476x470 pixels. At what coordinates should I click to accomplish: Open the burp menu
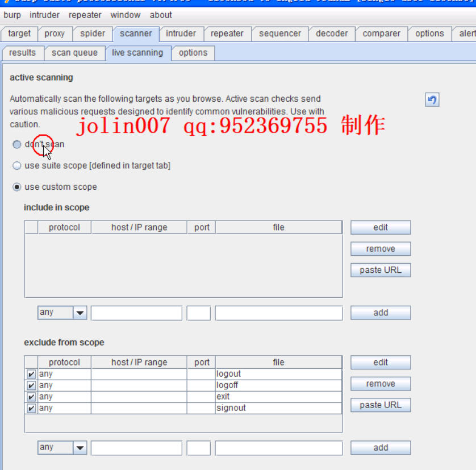coord(12,15)
